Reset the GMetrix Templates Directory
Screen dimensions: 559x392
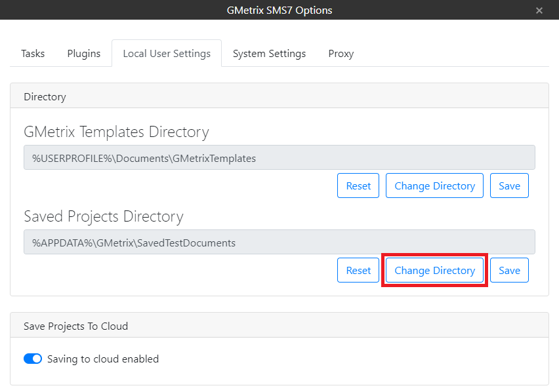point(358,186)
